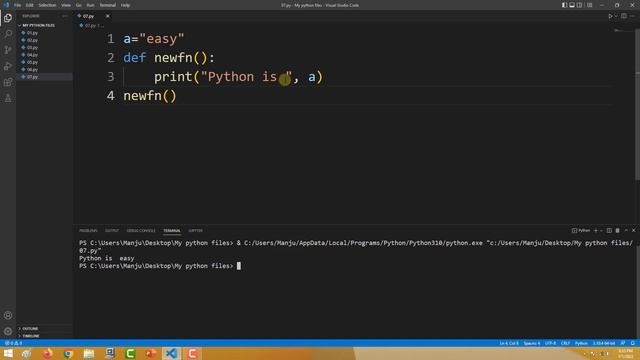Open run options dropdown beside play button
Image resolution: width=640 pixels, height=360 pixels.
tap(616, 16)
